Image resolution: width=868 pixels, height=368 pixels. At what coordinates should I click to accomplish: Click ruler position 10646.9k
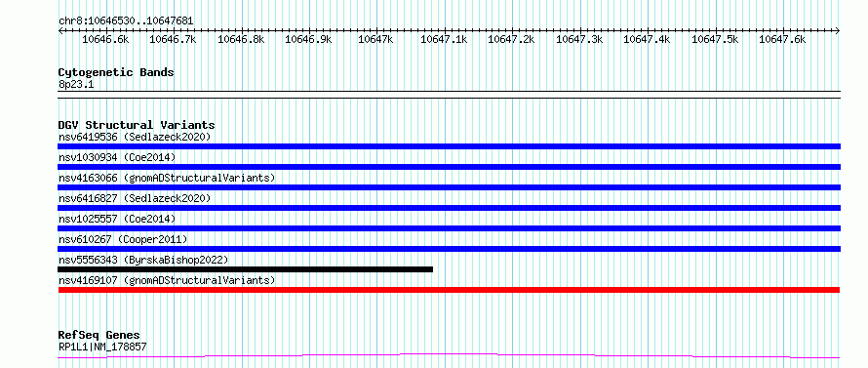[x=308, y=39]
